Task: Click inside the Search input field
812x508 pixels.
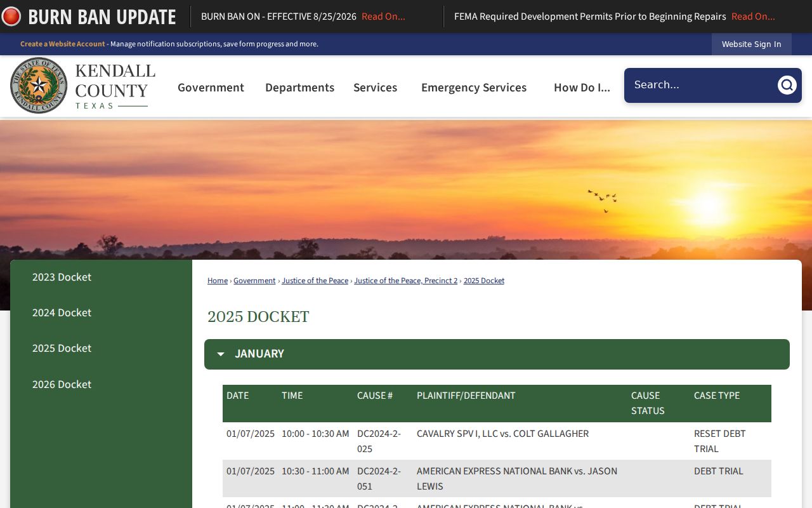Action: point(701,85)
